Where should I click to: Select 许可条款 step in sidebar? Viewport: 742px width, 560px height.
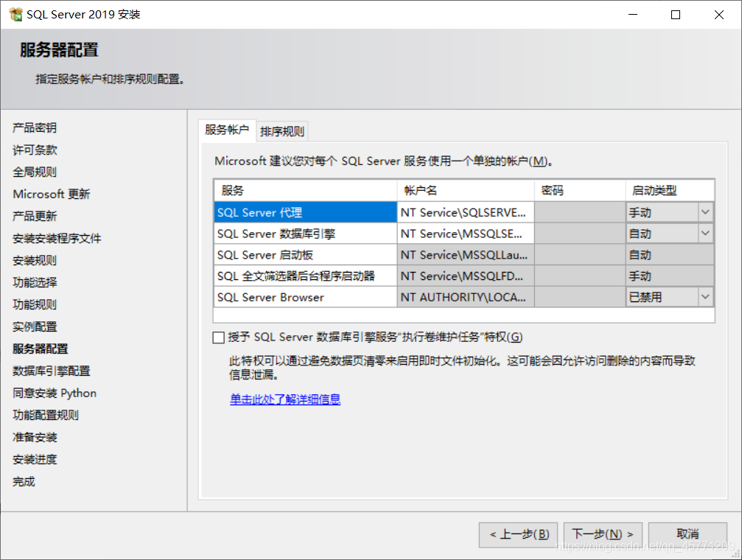(35, 150)
